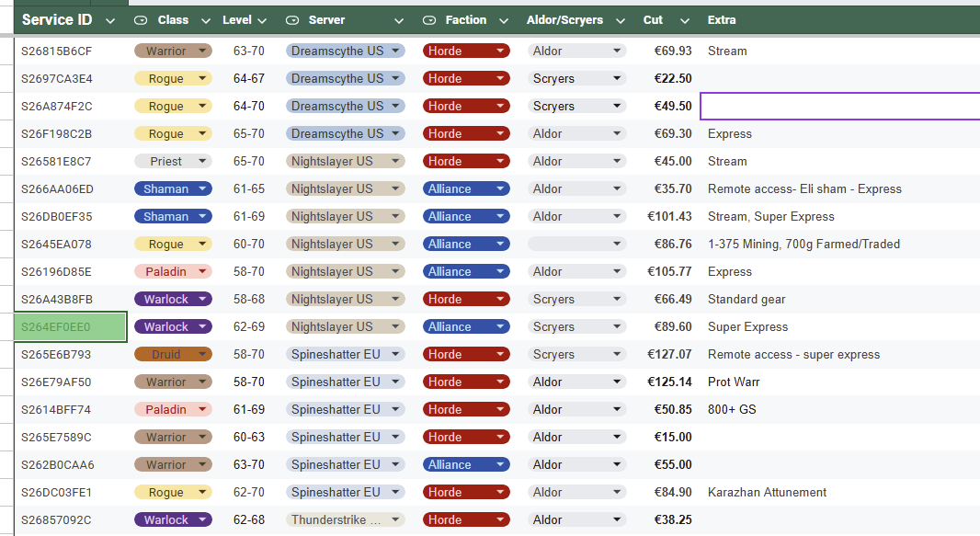Open Horde faction chip for S26DC03FE1

pyautogui.click(x=466, y=492)
